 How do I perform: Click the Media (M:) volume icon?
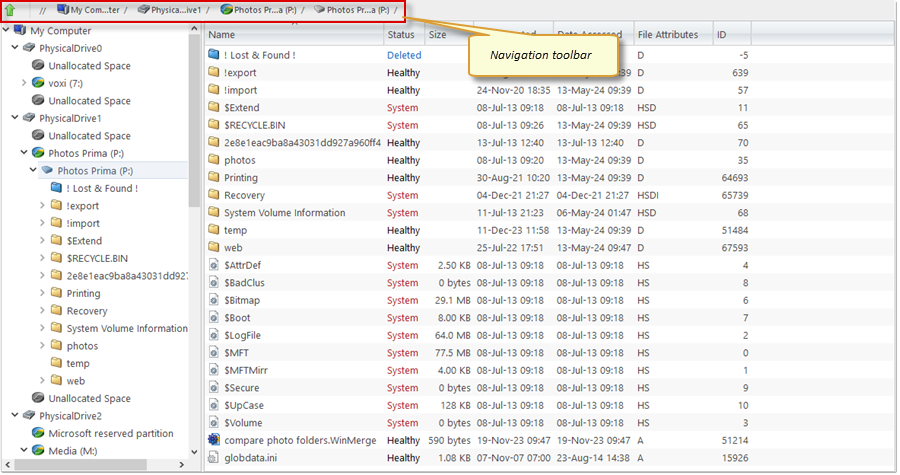coord(38,451)
